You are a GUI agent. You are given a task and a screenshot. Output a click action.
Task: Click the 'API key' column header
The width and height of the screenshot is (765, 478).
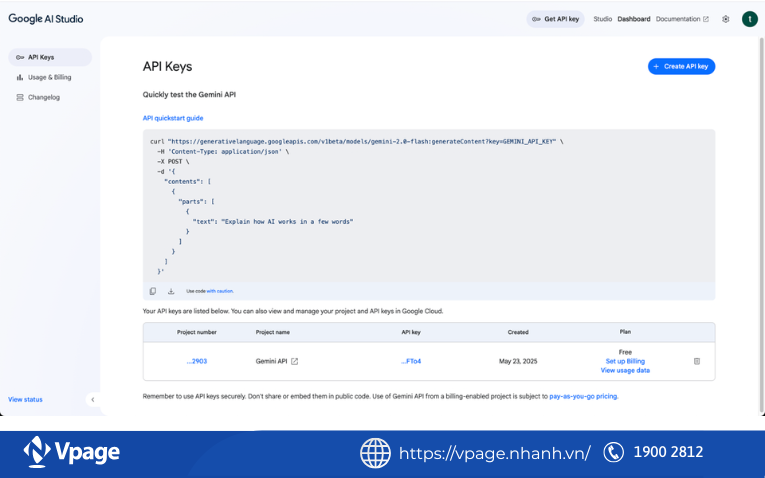click(x=411, y=332)
